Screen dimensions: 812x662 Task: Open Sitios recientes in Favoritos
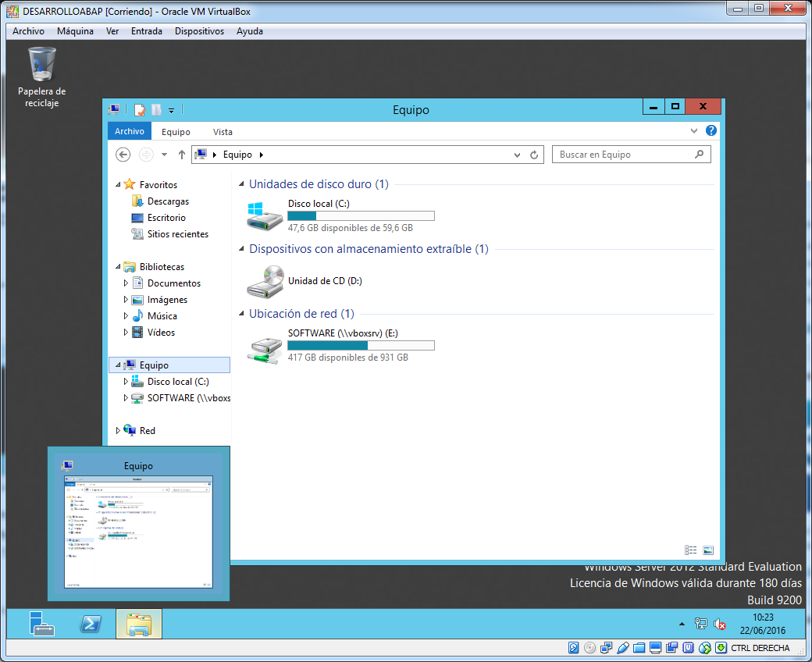click(178, 234)
